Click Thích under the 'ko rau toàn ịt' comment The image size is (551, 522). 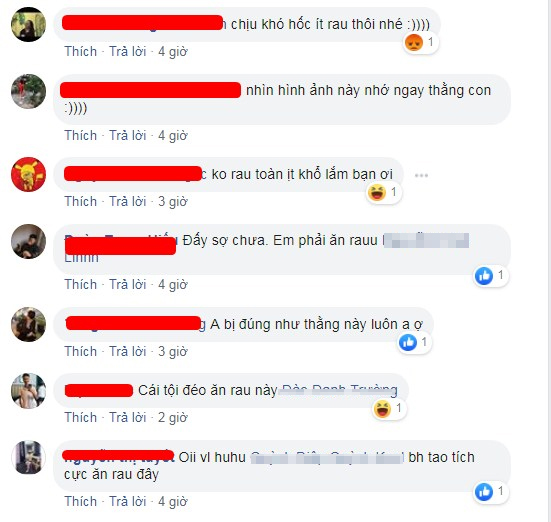click(80, 202)
